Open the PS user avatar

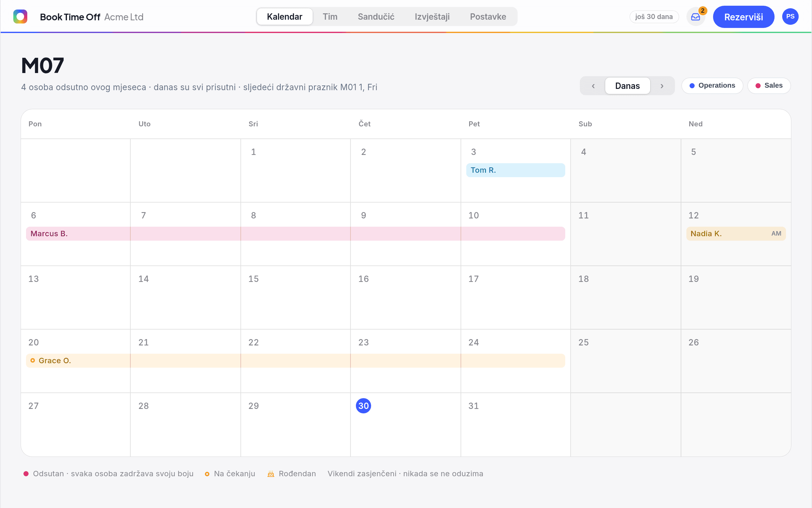[x=790, y=17]
